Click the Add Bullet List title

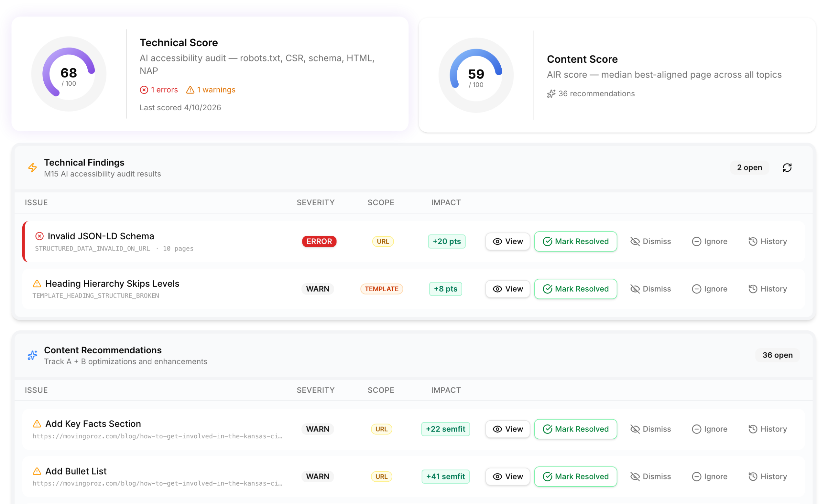pos(76,471)
